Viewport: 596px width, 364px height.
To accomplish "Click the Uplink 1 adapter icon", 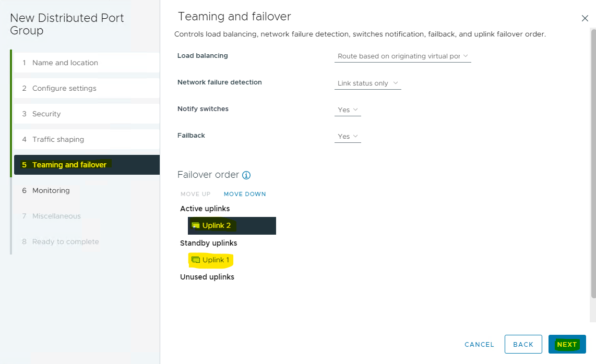I will click(196, 260).
